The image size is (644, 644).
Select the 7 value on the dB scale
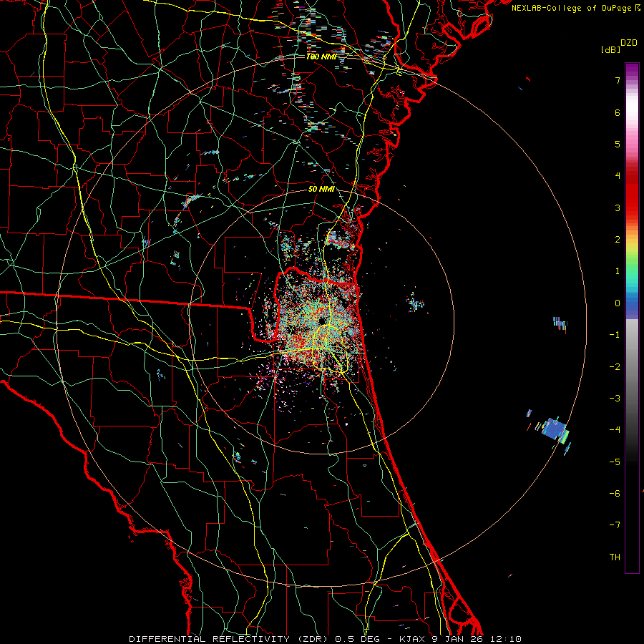pyautogui.click(x=618, y=80)
